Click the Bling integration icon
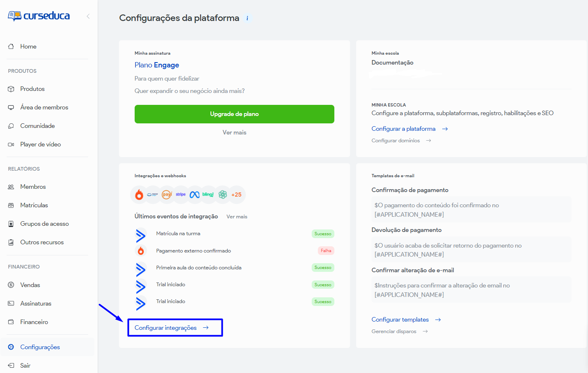The height and width of the screenshot is (373, 588). (208, 195)
